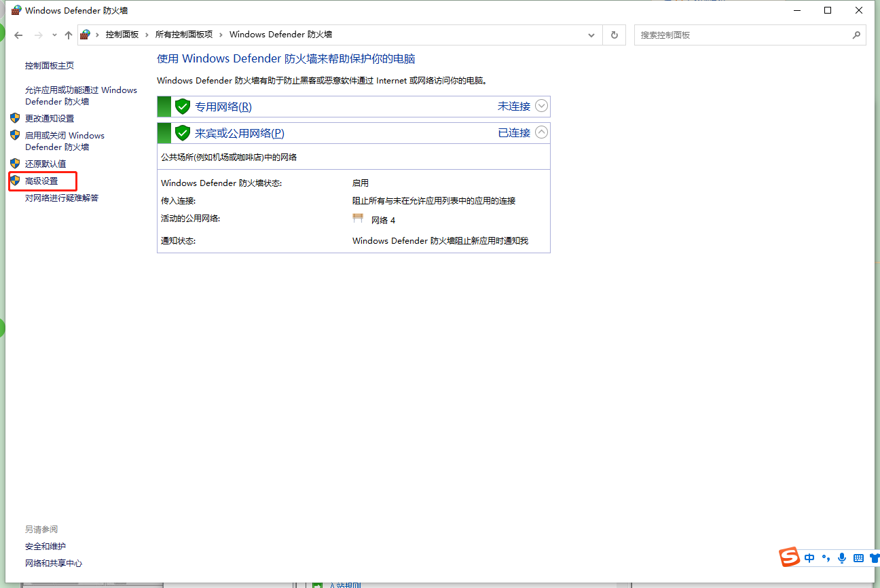This screenshot has height=588, width=880.
Task: Open 网络和共享中心 link
Action: click(x=54, y=563)
